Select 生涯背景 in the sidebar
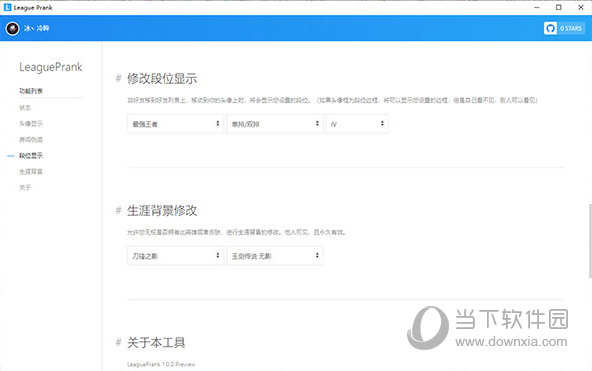This screenshot has width=592, height=371. click(x=31, y=171)
